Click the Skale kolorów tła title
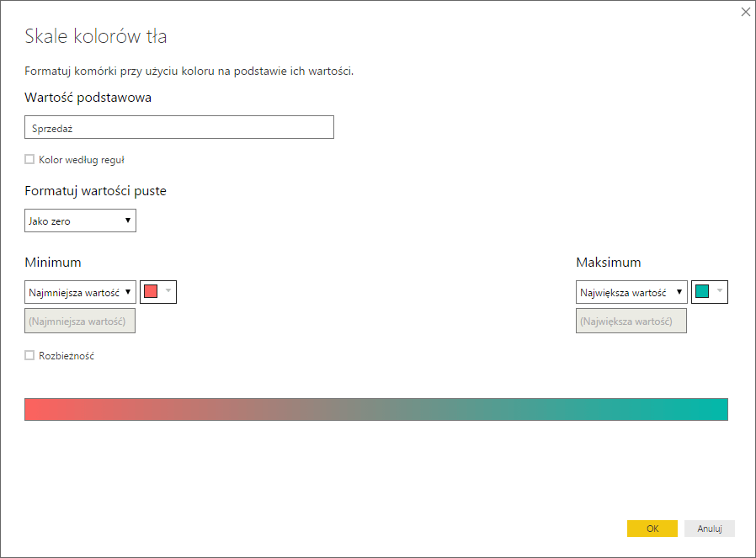 point(96,36)
